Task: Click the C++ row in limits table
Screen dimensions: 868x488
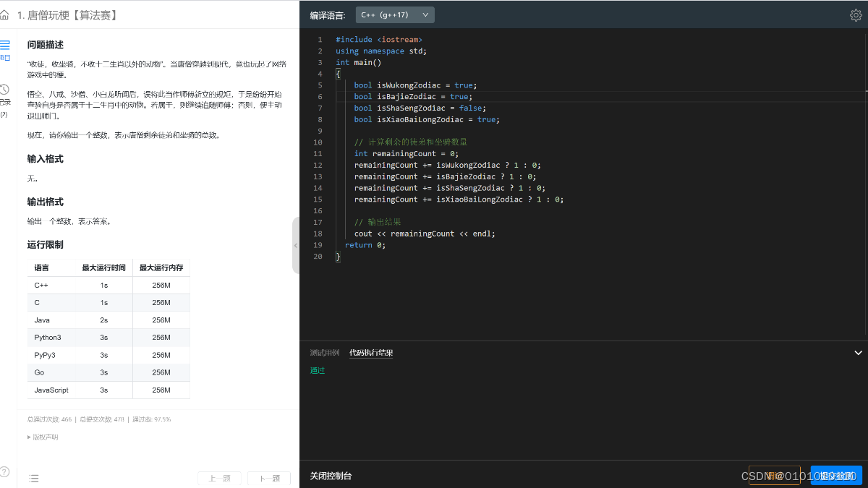Action: 109,285
